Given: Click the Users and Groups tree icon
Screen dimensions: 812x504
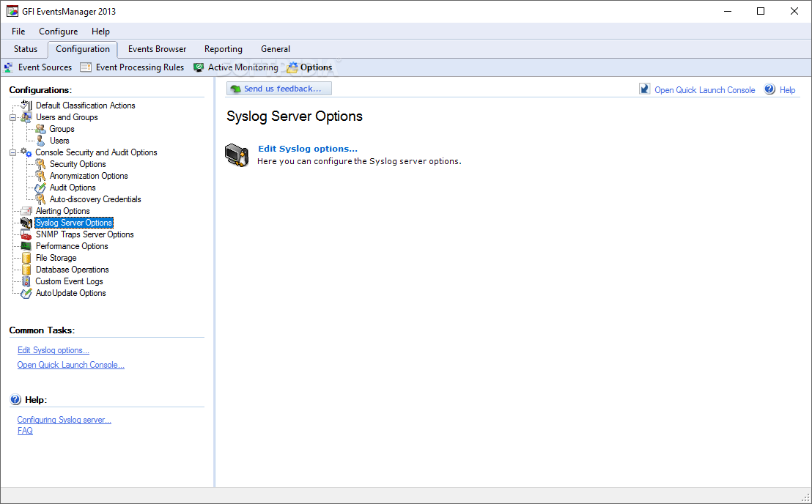Looking at the screenshot, I should (26, 117).
